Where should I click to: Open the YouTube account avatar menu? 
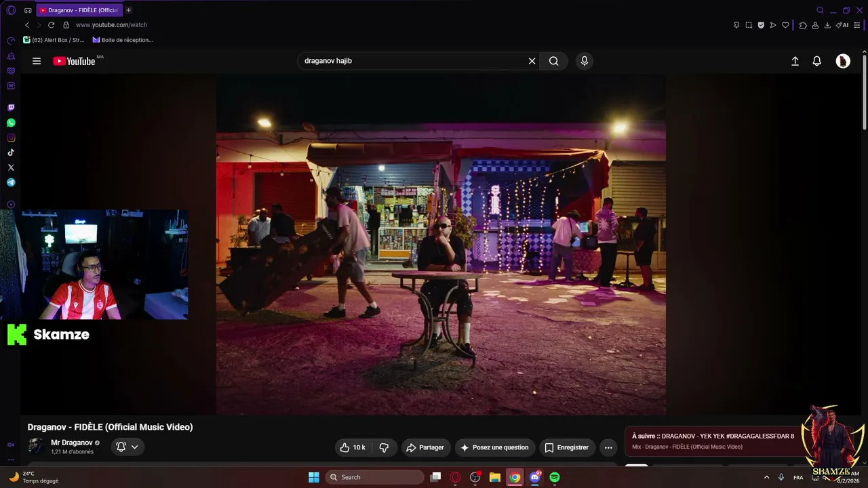[x=843, y=61]
